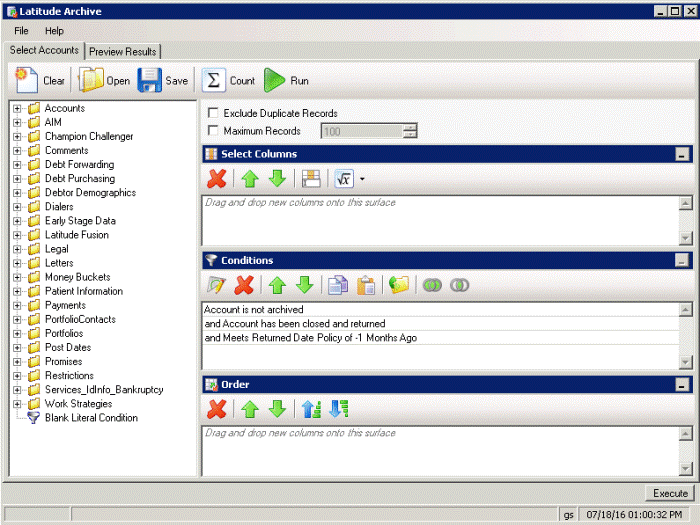This screenshot has width=700, height=525.
Task: Expand the Legal tree node
Action: pos(17,249)
